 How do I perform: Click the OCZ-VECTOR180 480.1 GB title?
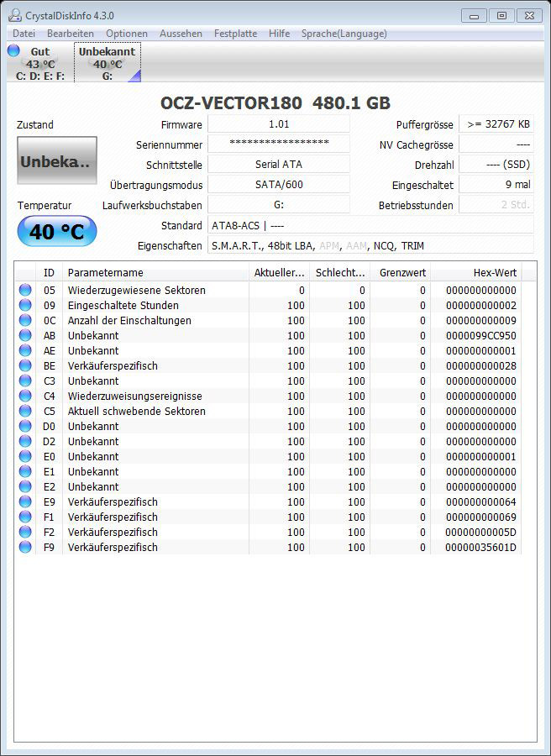275,102
